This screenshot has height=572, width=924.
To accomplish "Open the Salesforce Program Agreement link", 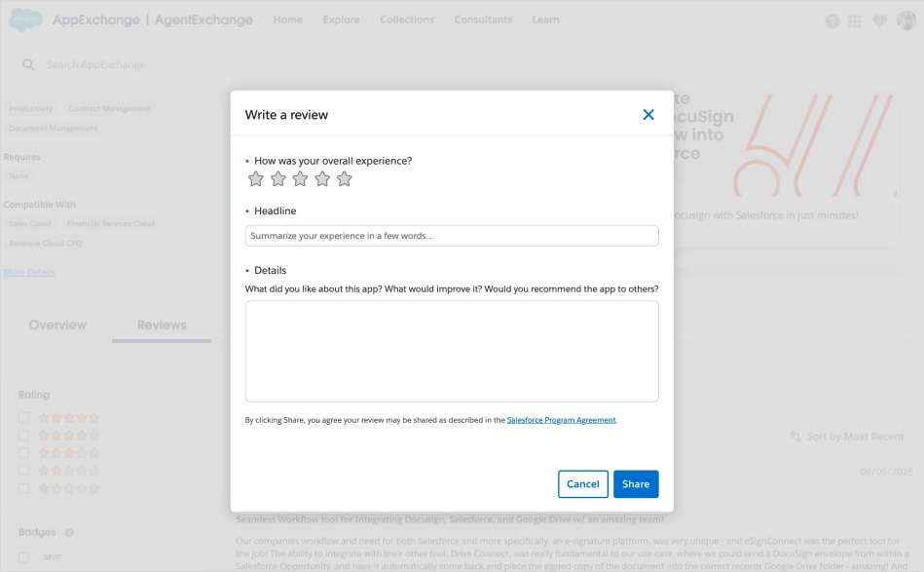I will click(x=561, y=420).
